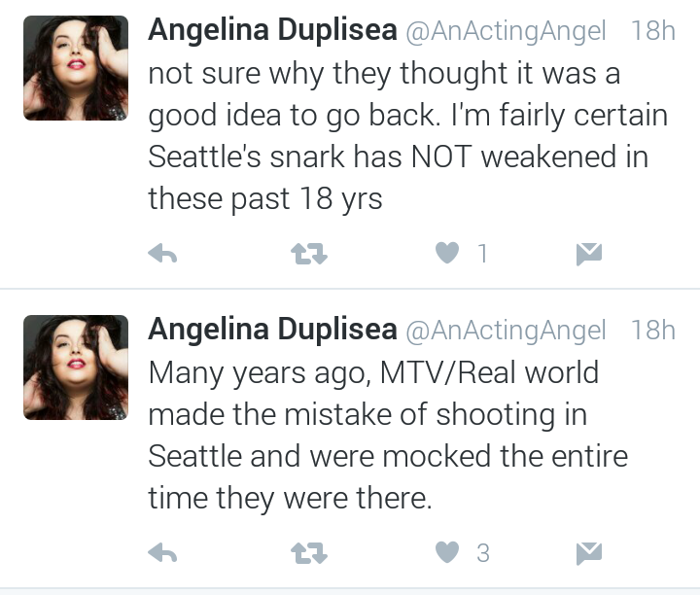This screenshot has height=595, width=700.
Task: Visit @AnActingAngel handle in first tweet
Action: (x=506, y=31)
